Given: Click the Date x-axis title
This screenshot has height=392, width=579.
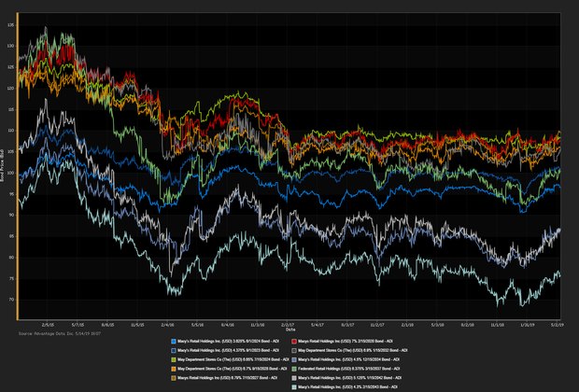Looking at the screenshot, I should (290, 329).
